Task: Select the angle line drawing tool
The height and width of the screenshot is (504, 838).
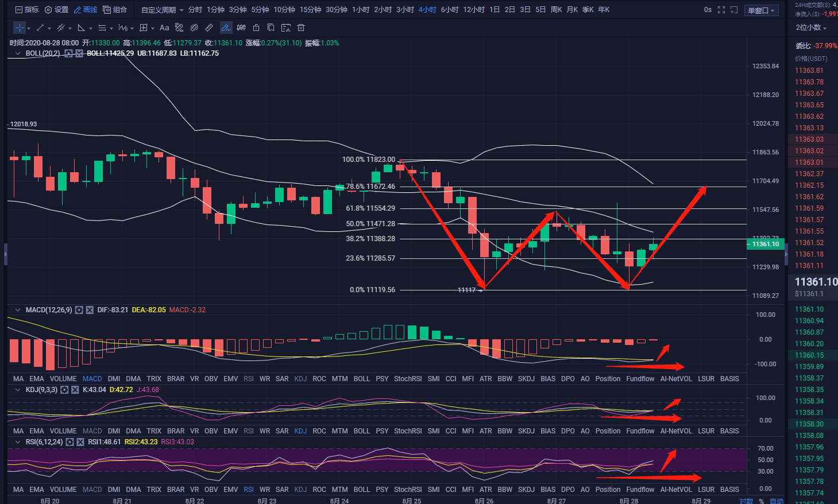Action: (x=82, y=28)
